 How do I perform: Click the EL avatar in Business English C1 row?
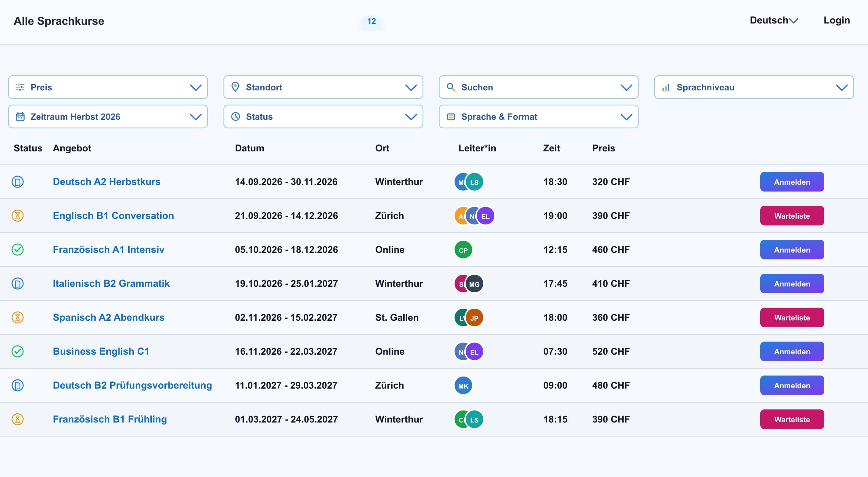pos(474,352)
